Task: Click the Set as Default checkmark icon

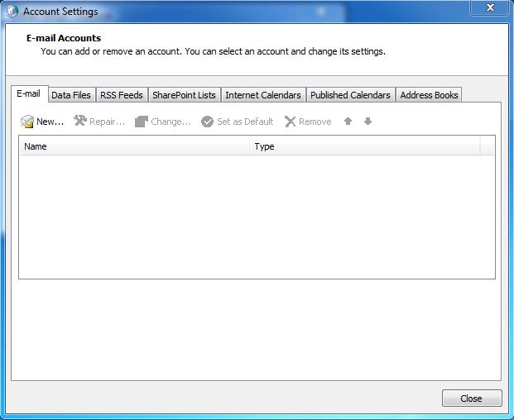Action: tap(207, 122)
